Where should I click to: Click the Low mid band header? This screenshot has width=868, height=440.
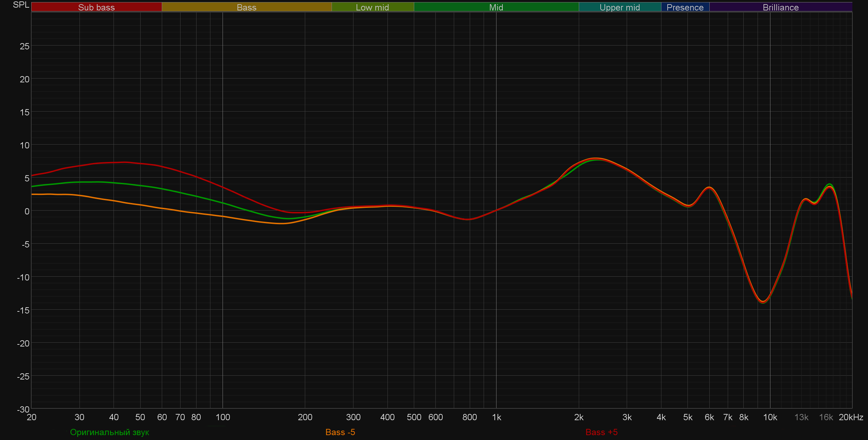click(x=372, y=7)
